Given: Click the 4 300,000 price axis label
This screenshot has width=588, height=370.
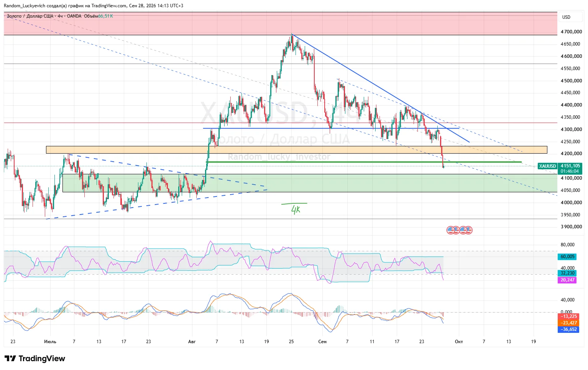Looking at the screenshot, I should point(571,129).
